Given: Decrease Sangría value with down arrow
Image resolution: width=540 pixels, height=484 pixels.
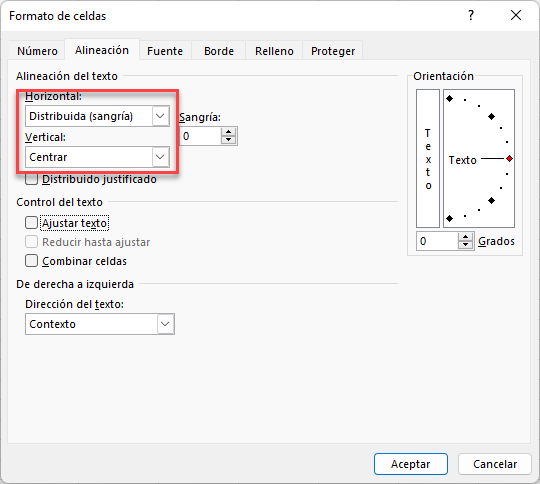Looking at the screenshot, I should [228, 140].
